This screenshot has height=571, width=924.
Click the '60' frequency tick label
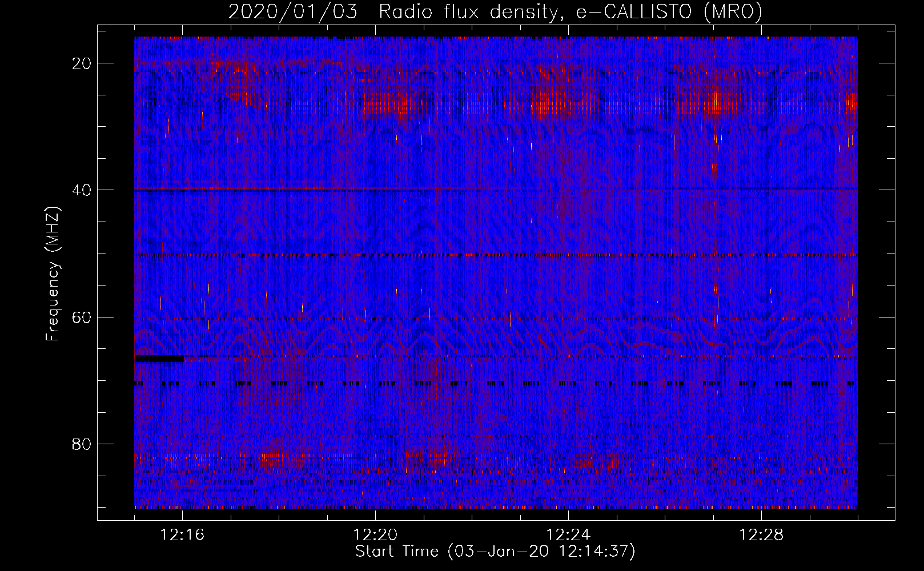pyautogui.click(x=82, y=317)
